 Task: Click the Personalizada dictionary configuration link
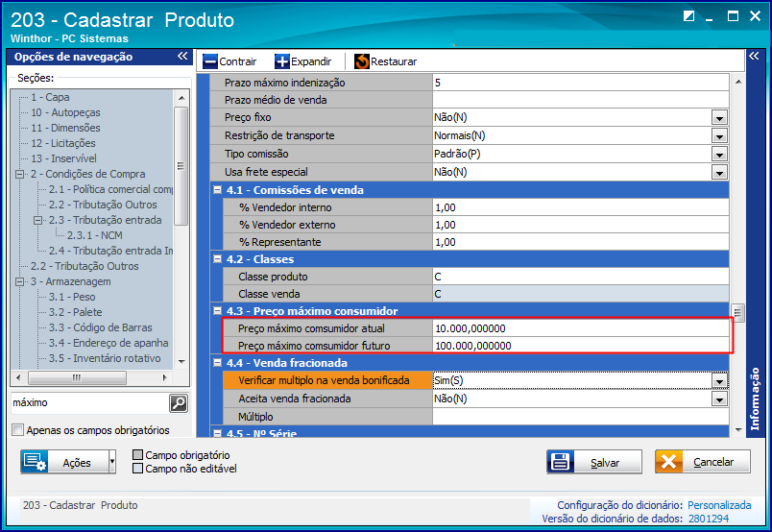[719, 505]
